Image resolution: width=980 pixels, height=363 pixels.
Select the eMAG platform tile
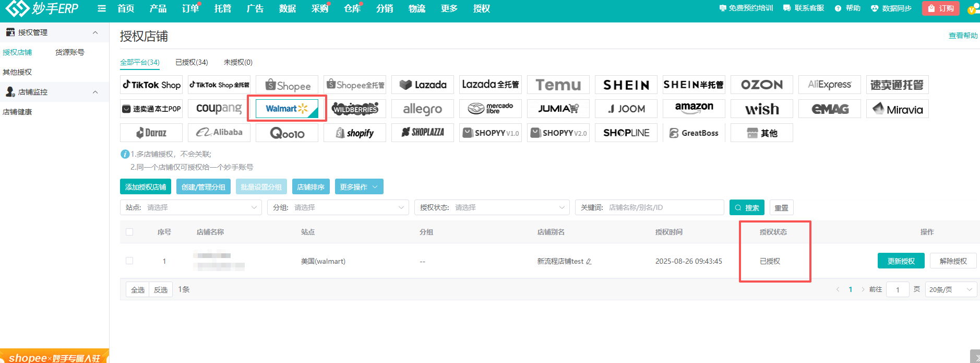coord(830,109)
